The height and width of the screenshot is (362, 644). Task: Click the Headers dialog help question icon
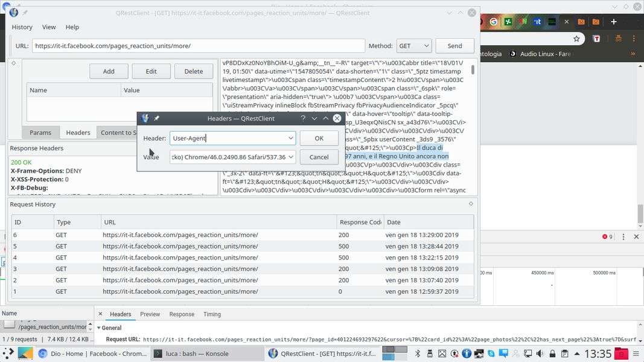pyautogui.click(x=303, y=118)
